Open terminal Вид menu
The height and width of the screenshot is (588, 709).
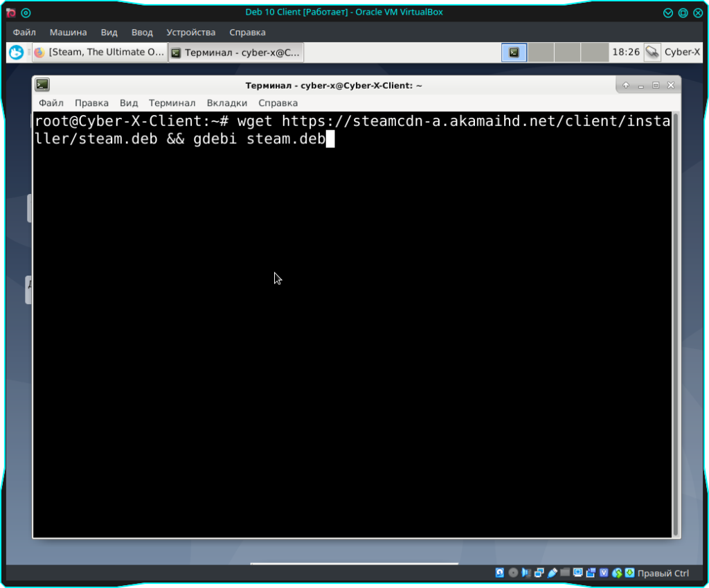point(129,103)
